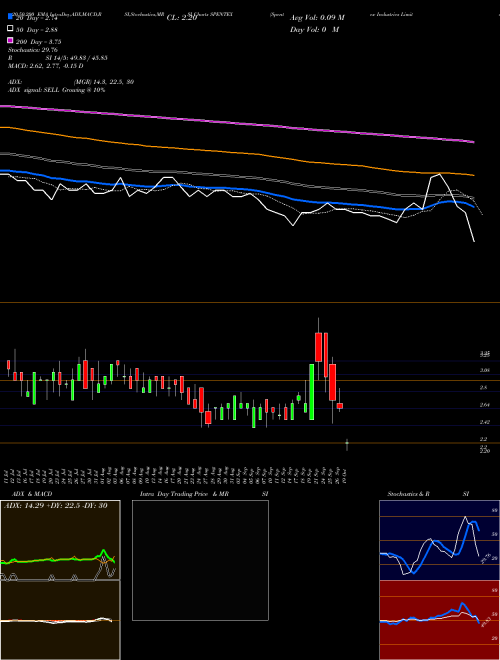
Task: Select the '(MGR) 14.3, 22.5, 30' ADX values
Action: pos(104,82)
